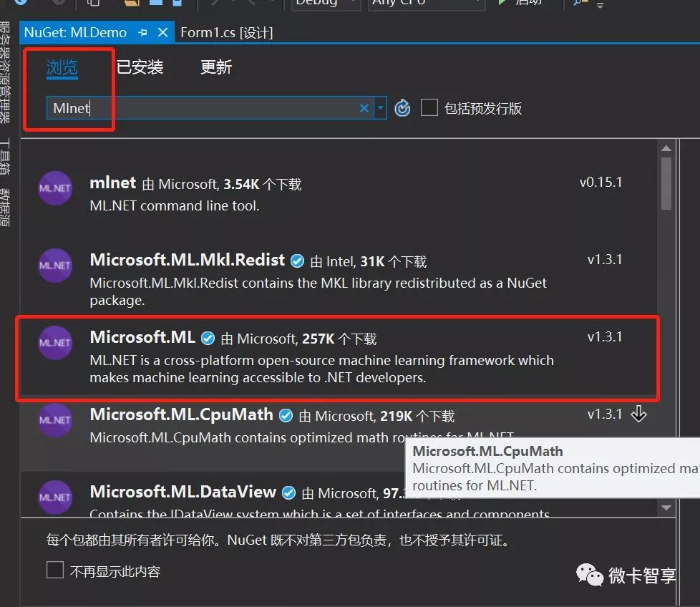Open the 数据源 data sources side panel
The height and width of the screenshot is (607, 700).
[x=5, y=207]
